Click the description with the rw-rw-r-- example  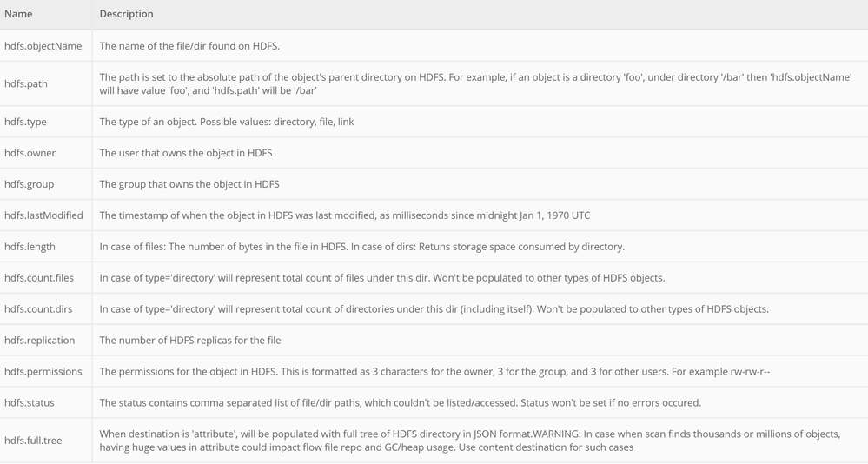[434, 372]
